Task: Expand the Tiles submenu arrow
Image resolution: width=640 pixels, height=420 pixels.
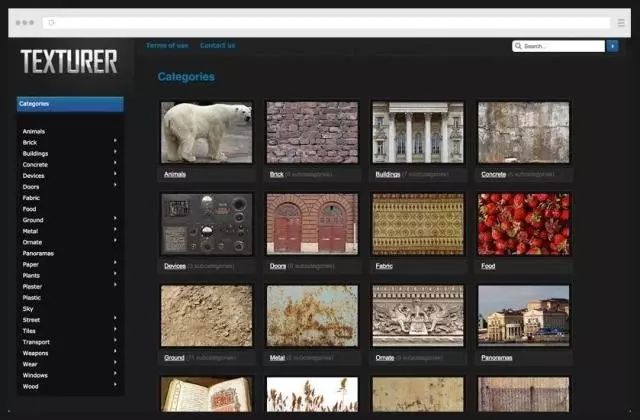Action: coord(115,329)
